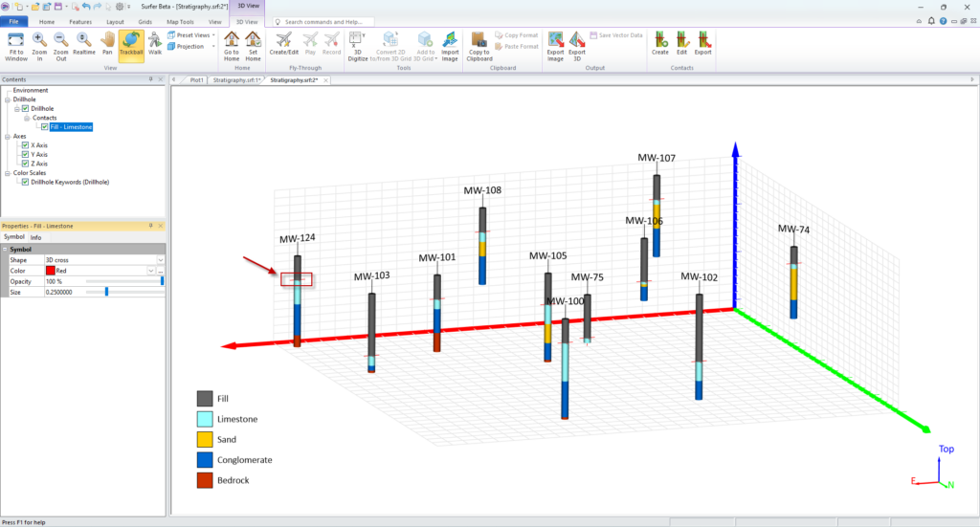Screen dimensions: 980x527
Task: Open the Shape dropdown for 3D cross
Action: [x=161, y=260]
